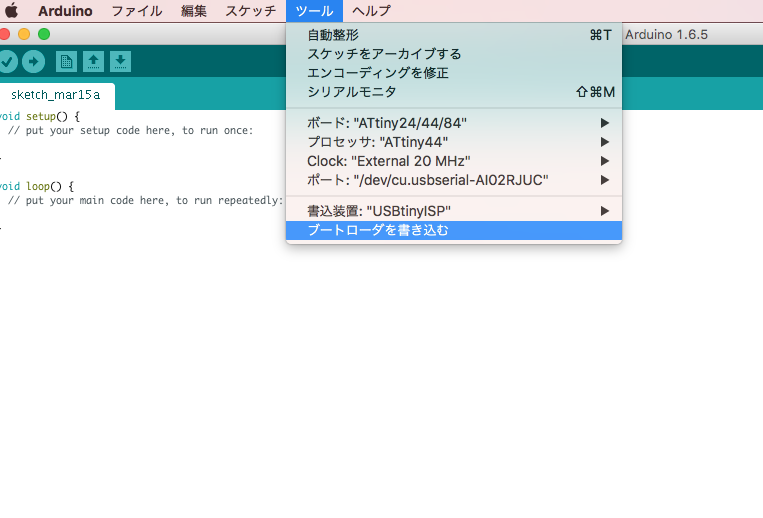Click ブートローダを書き込む to burn bootloader
This screenshot has width=763, height=518.
tap(454, 230)
